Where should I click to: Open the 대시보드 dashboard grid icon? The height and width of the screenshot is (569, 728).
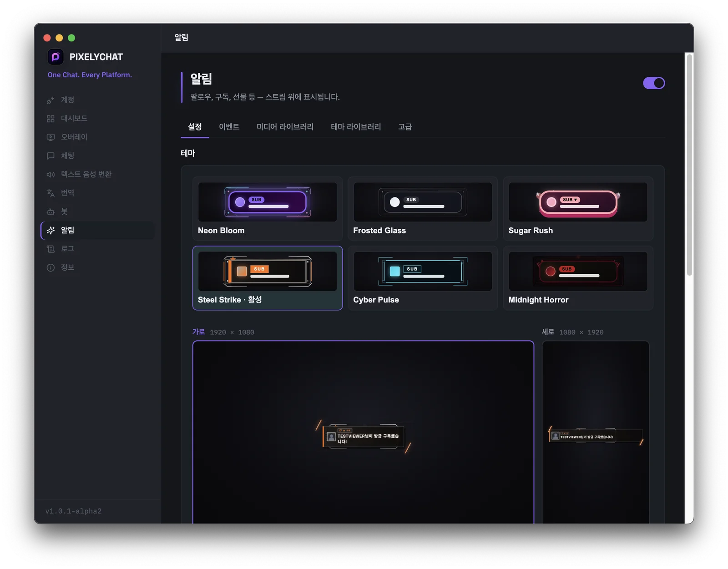coord(51,119)
